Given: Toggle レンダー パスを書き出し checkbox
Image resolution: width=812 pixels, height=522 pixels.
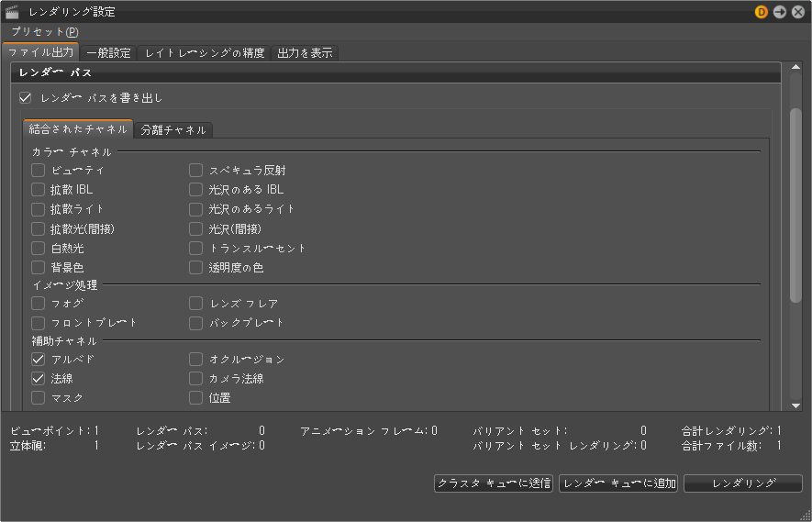Looking at the screenshot, I should pyautogui.click(x=26, y=97).
